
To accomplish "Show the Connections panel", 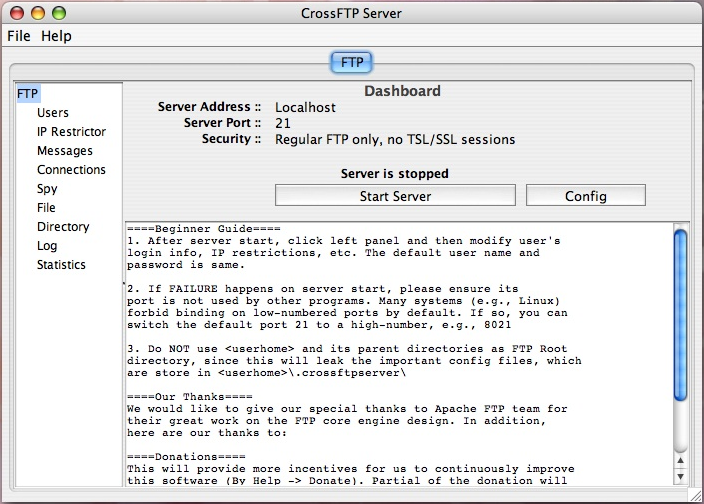I will pyautogui.click(x=71, y=170).
